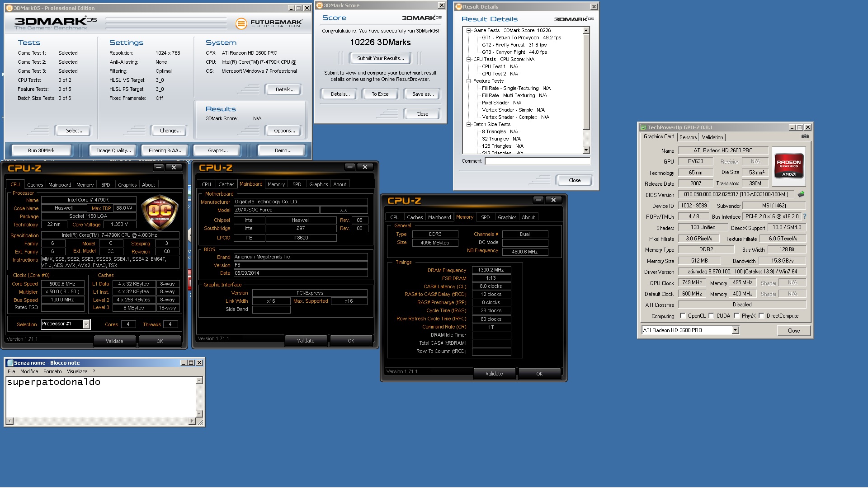Screen dimensions: 868x488
Task: Click the 3DMark Score window title icon
Action: (x=320, y=5)
